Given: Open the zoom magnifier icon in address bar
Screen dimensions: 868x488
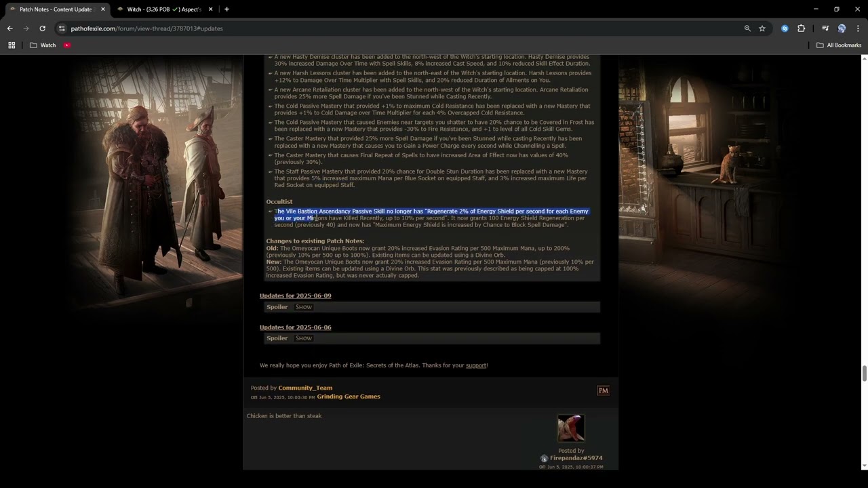Looking at the screenshot, I should [x=747, y=28].
